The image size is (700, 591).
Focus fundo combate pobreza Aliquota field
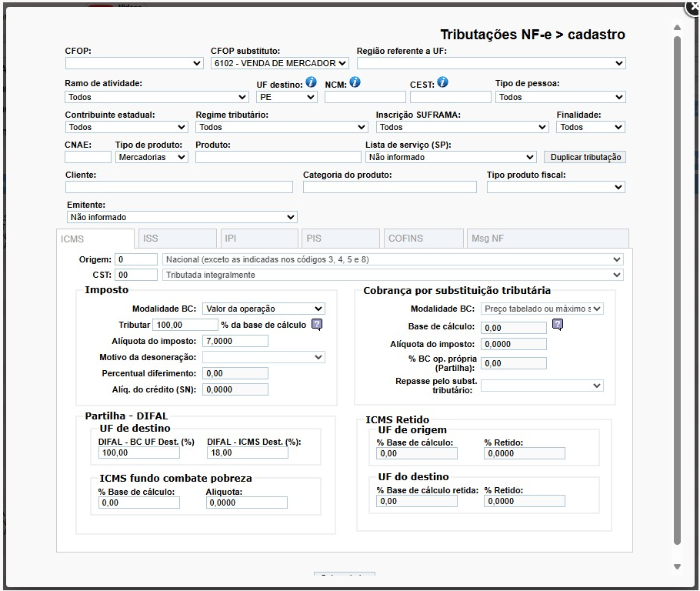click(x=246, y=503)
